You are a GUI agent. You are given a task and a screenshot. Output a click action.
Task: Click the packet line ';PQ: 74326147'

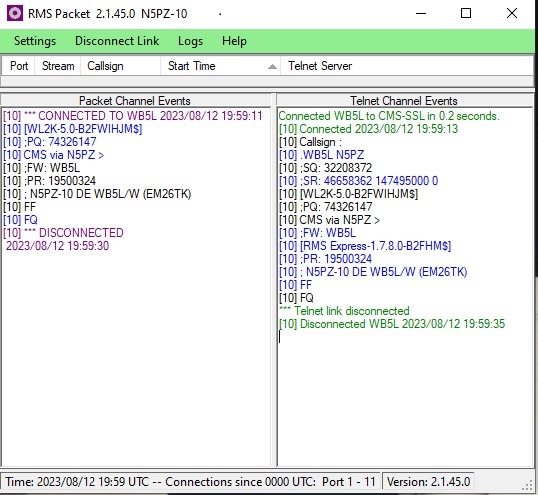(x=50, y=142)
